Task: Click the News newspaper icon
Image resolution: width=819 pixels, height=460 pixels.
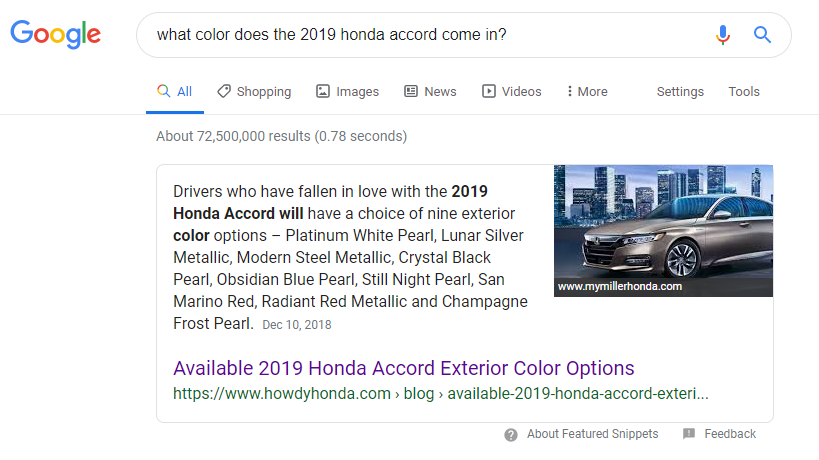Action: (411, 91)
